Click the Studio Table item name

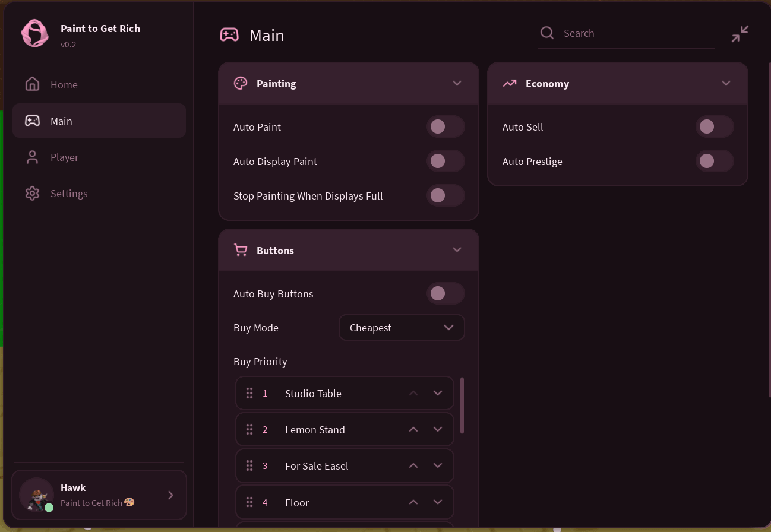click(x=313, y=393)
